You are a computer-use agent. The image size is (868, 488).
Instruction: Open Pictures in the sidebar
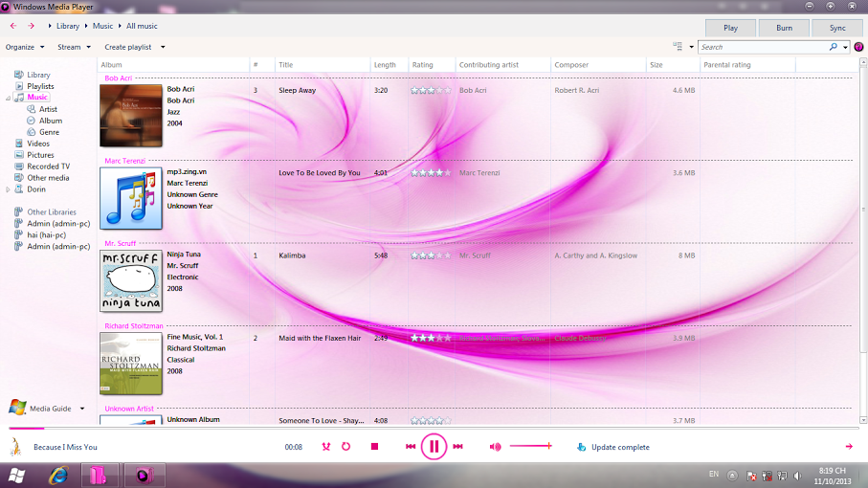(x=40, y=155)
